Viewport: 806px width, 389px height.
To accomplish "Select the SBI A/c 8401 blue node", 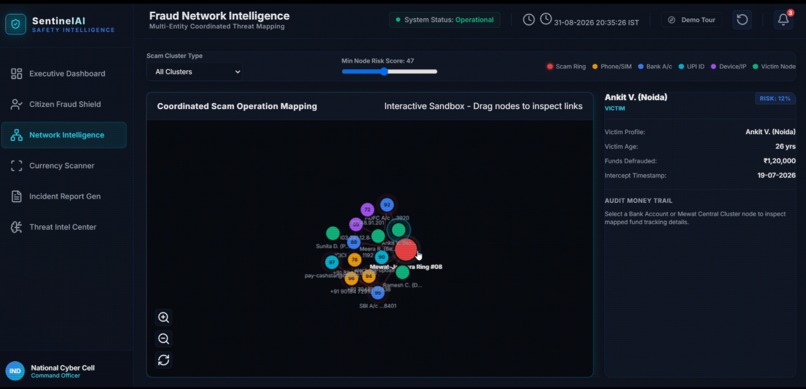I will pos(378,293).
